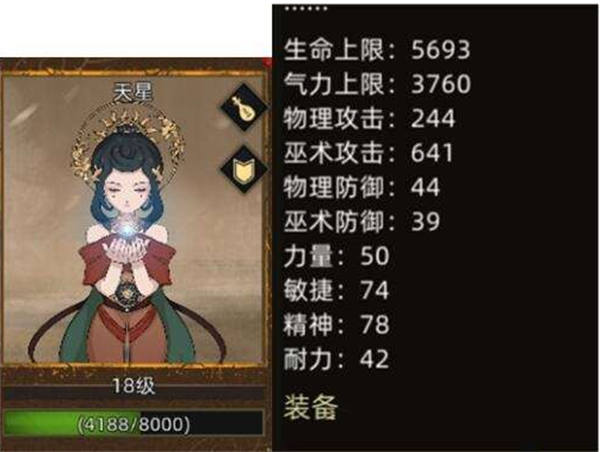Click the 18级 level label
This screenshot has width=600, height=452.
click(134, 386)
